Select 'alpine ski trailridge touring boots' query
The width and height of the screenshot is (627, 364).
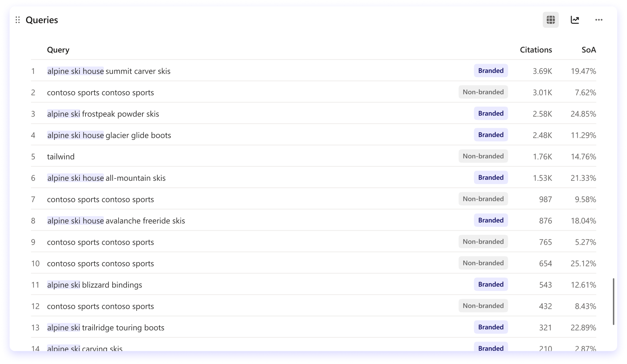point(106,328)
